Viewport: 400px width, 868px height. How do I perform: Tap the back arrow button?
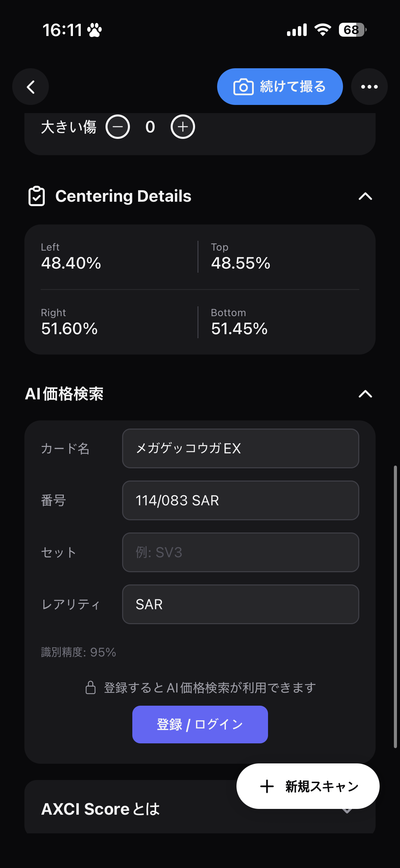pyautogui.click(x=31, y=87)
